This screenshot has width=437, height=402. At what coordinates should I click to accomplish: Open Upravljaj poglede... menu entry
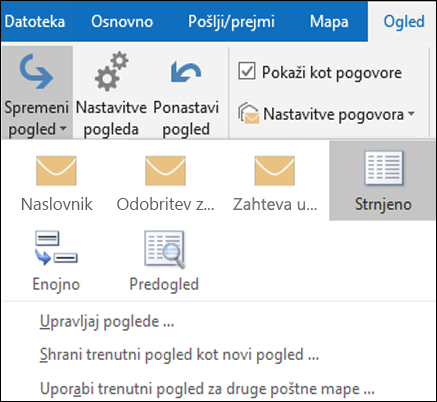pyautogui.click(x=107, y=322)
